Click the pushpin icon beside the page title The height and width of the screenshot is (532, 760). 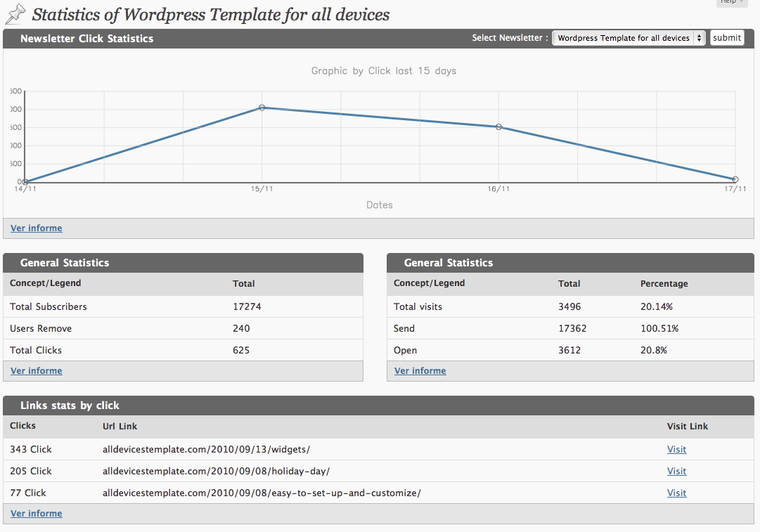click(x=15, y=14)
